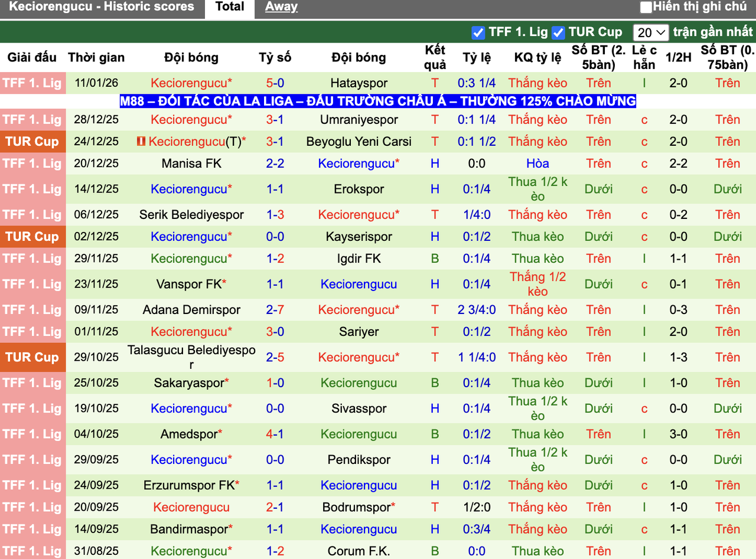Click the Kết quả column header
This screenshot has height=559, width=756.
tap(435, 57)
